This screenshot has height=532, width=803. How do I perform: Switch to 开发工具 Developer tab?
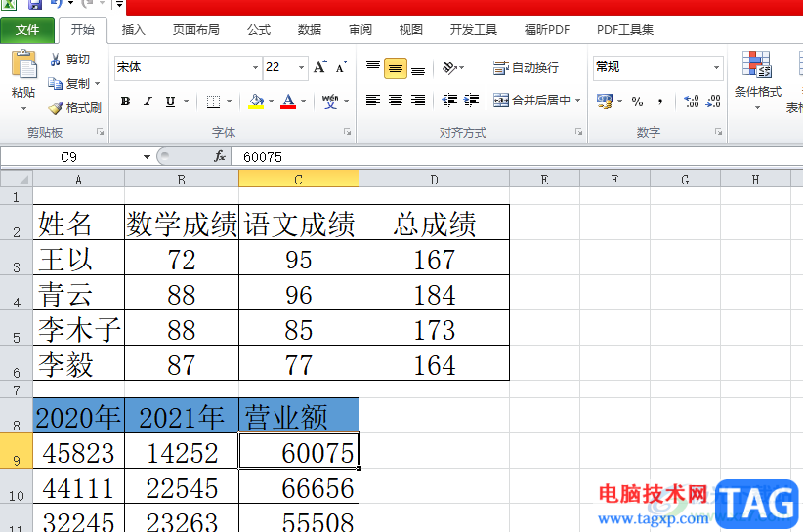(474, 29)
